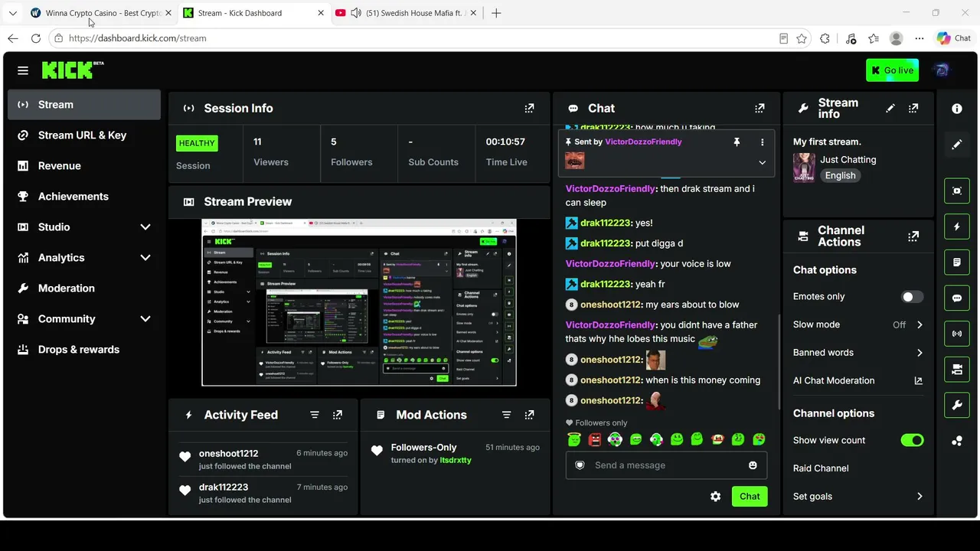Open the emoji picker in the message box
The height and width of the screenshot is (551, 980).
pos(753,465)
